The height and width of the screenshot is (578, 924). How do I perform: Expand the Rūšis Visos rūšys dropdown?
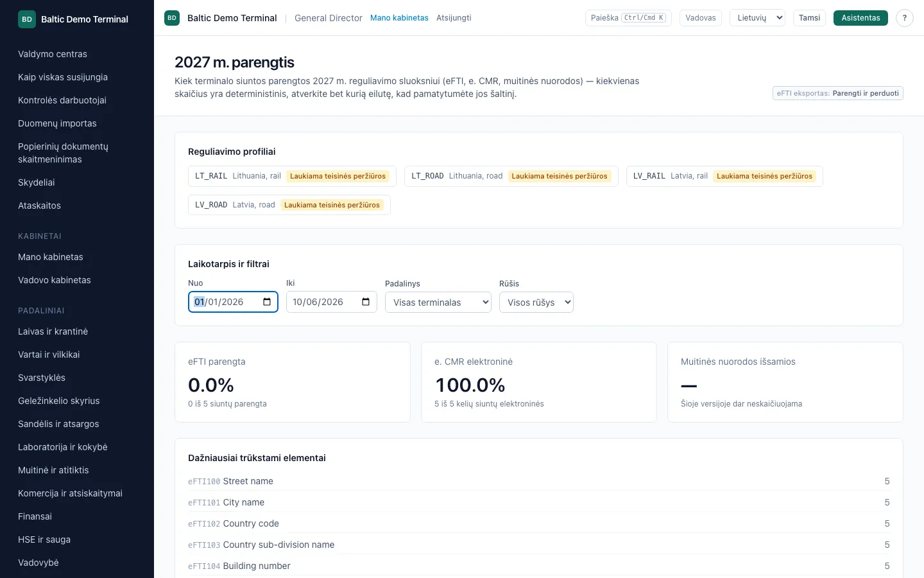(536, 302)
